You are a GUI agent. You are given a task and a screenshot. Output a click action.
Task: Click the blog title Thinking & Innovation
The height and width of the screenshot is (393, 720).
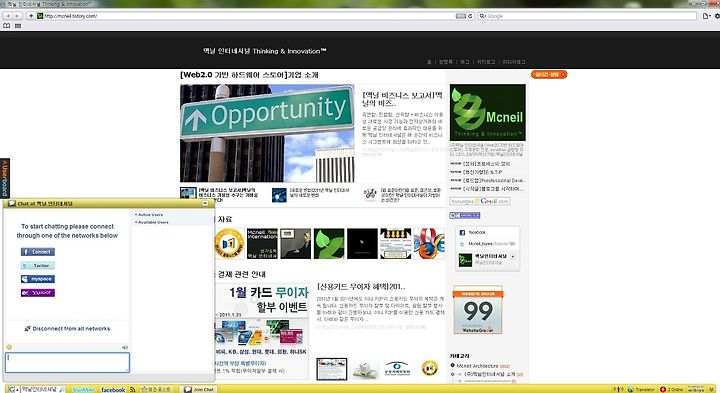point(265,51)
